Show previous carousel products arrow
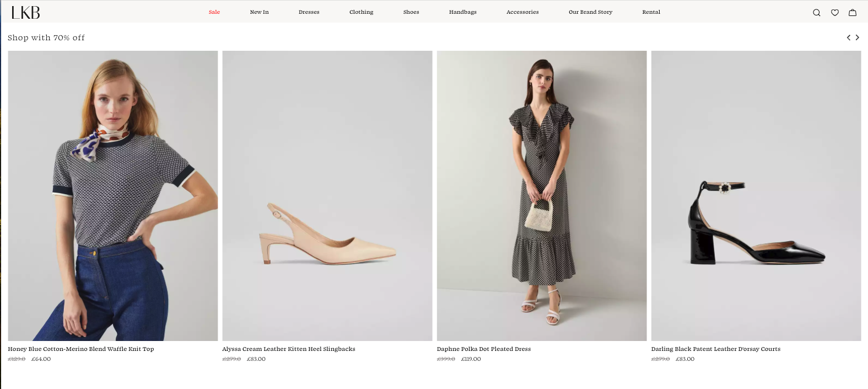Screen dimensions: 868x389 tap(848, 38)
